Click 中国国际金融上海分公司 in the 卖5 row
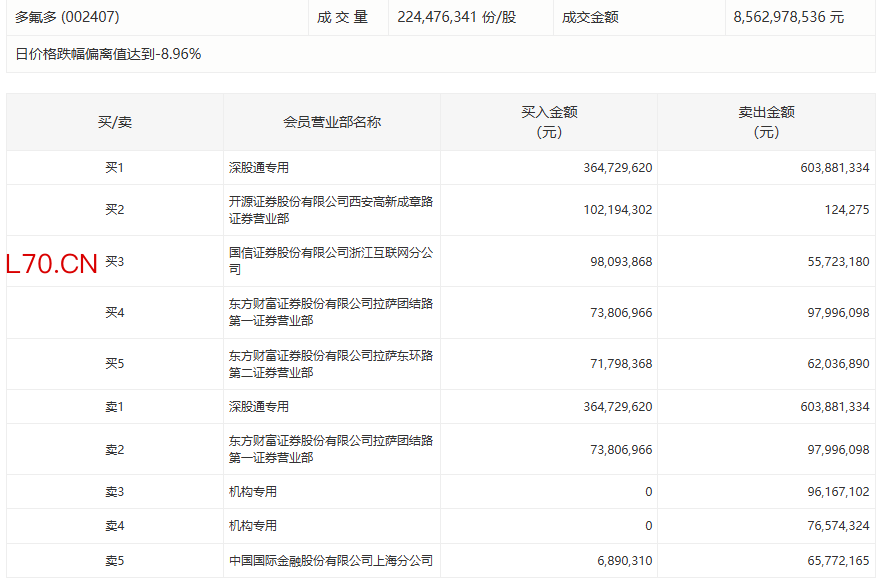 [330, 561]
